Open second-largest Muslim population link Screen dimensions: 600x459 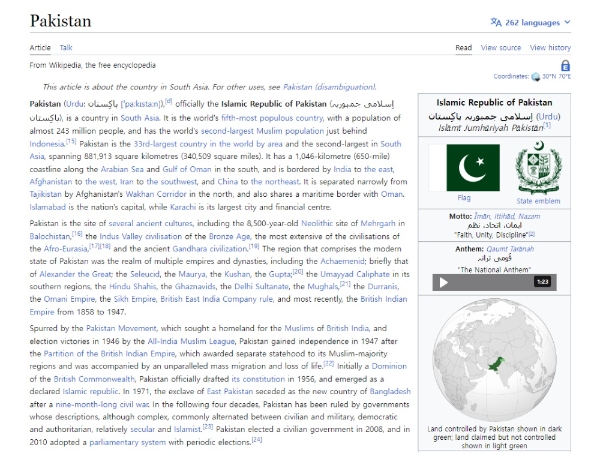click(x=262, y=131)
